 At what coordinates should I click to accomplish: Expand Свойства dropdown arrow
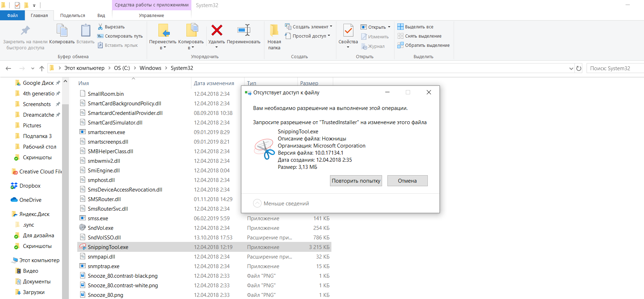[348, 47]
